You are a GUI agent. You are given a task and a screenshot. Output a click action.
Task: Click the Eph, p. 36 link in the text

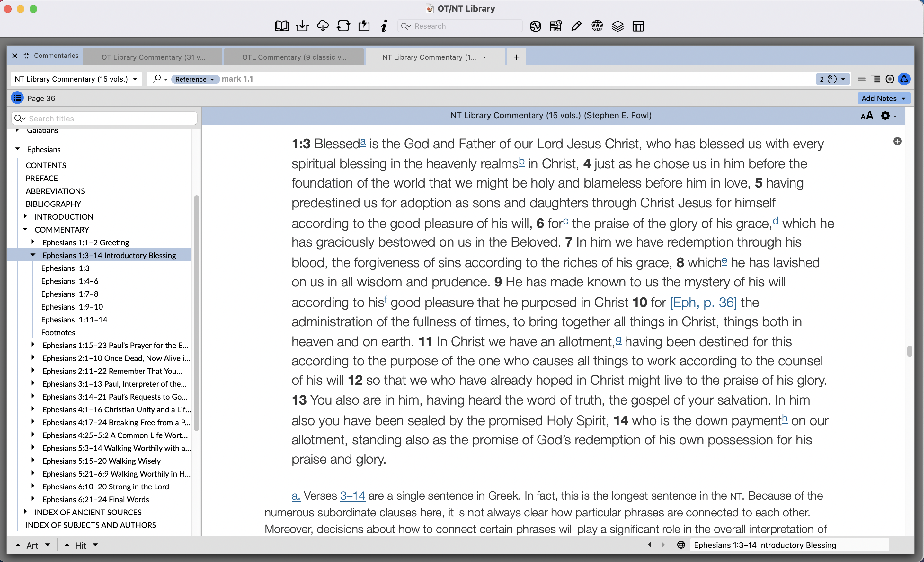tap(702, 302)
